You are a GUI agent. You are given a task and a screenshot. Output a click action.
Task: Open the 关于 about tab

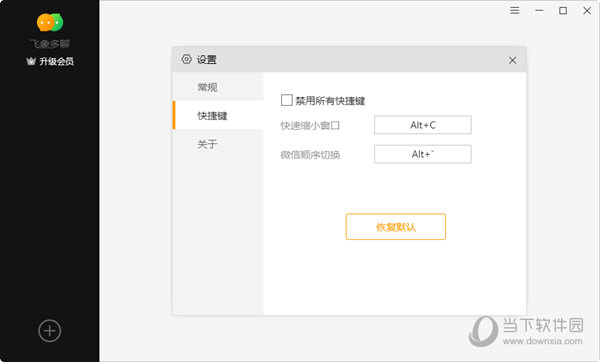point(218,144)
